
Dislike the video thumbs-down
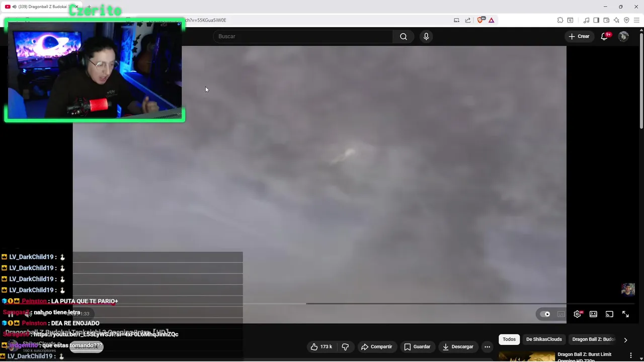[345, 346]
